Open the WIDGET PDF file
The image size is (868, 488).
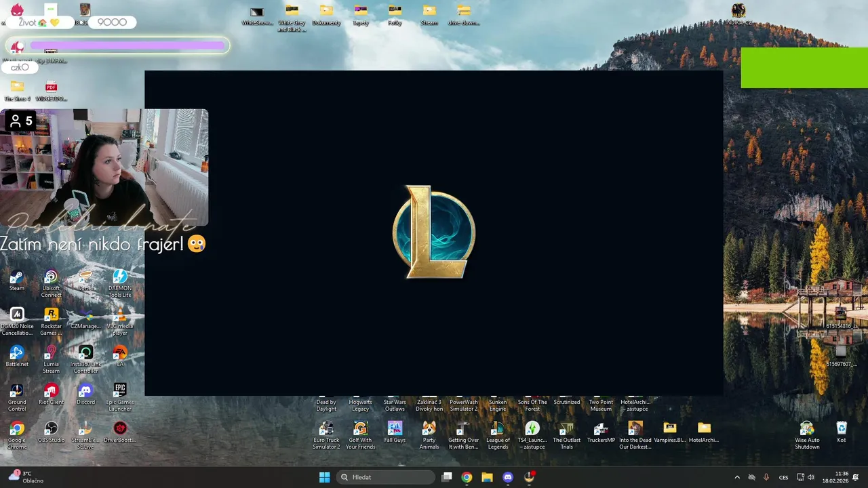pyautogui.click(x=51, y=91)
